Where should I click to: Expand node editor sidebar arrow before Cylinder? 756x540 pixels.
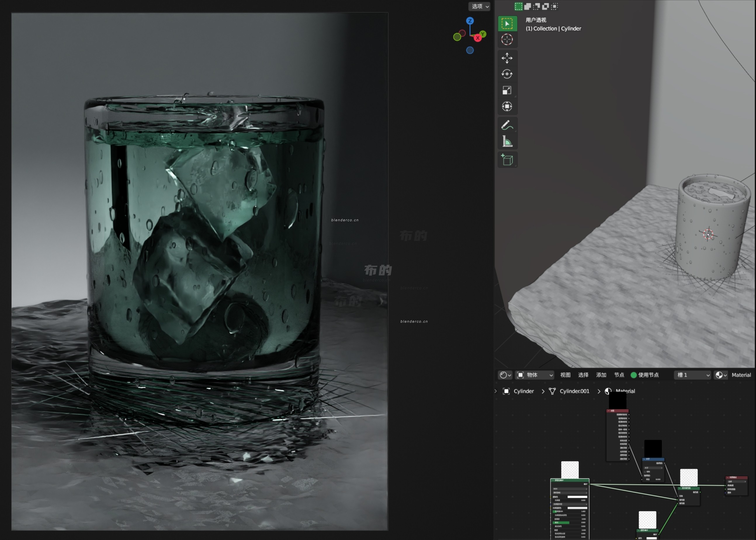pos(495,391)
